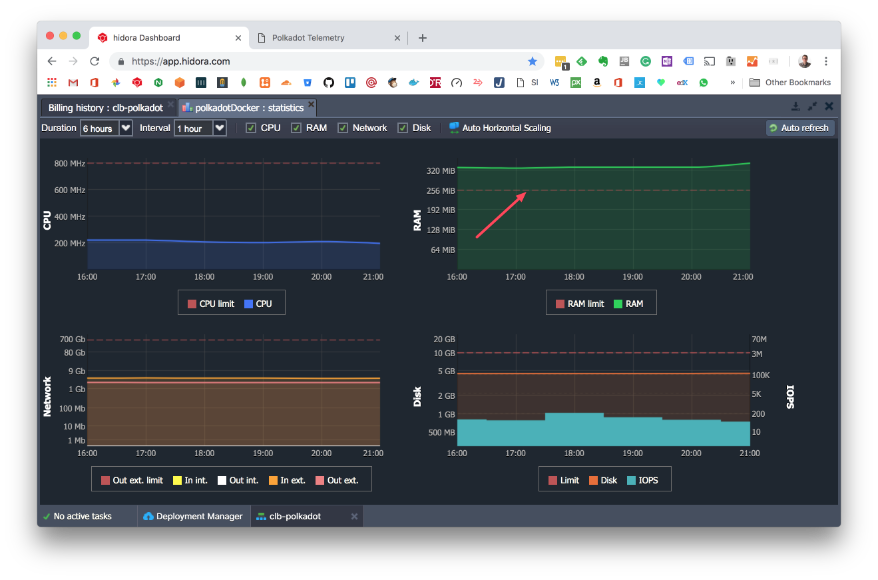The width and height of the screenshot is (878, 580).
Task: Toggle the RAM checkbox
Action: tap(297, 128)
